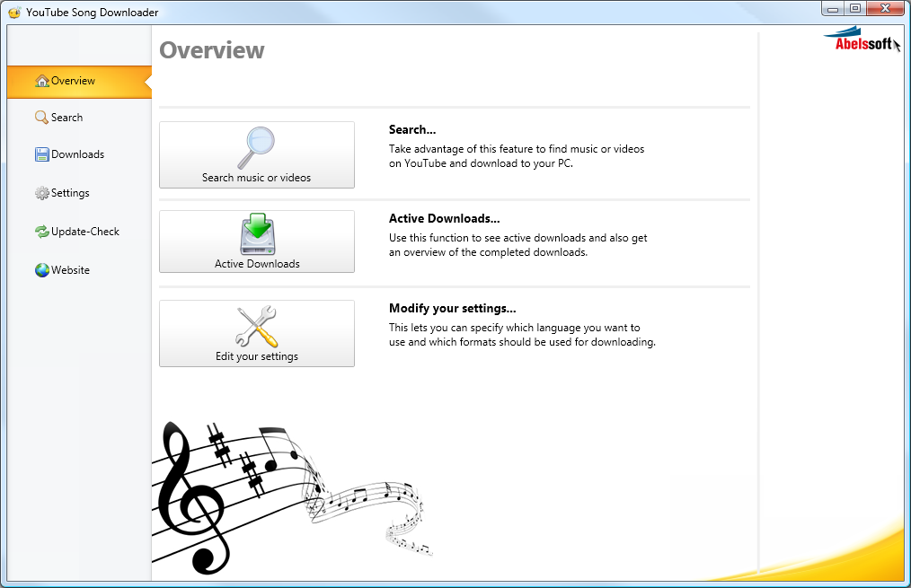Close the YouTube Song Downloader window
This screenshot has width=911, height=588.
click(x=886, y=9)
